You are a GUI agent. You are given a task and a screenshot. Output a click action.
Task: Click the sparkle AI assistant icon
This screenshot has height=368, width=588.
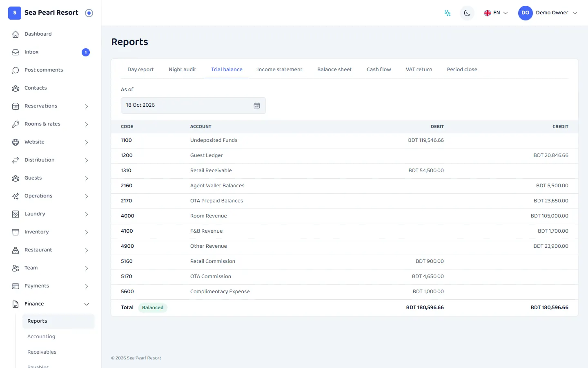click(x=448, y=13)
